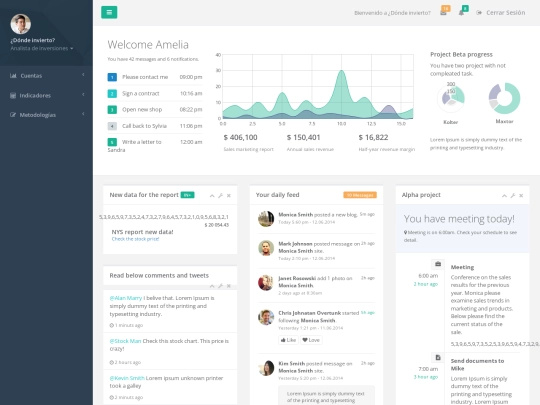Click Mark Johnson name in feed
This screenshot has width=540, height=405.
(x=295, y=244)
